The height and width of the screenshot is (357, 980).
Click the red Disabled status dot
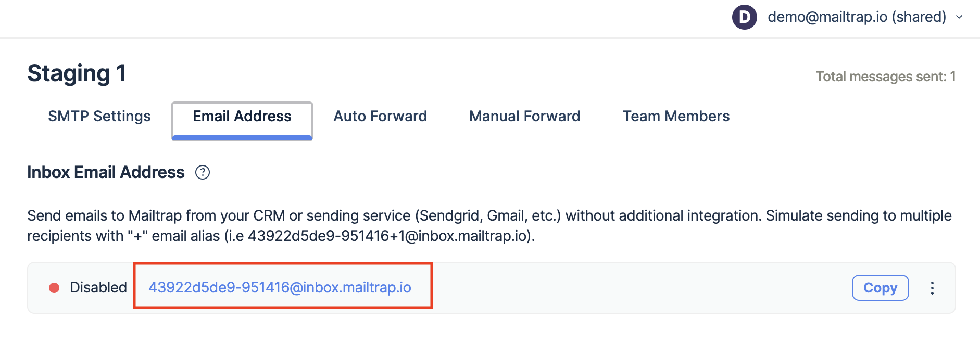(x=54, y=288)
